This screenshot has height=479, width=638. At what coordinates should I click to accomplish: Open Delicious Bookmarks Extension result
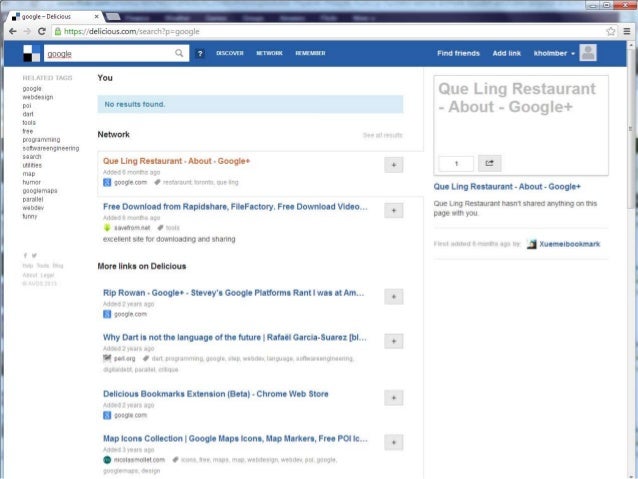pos(216,394)
